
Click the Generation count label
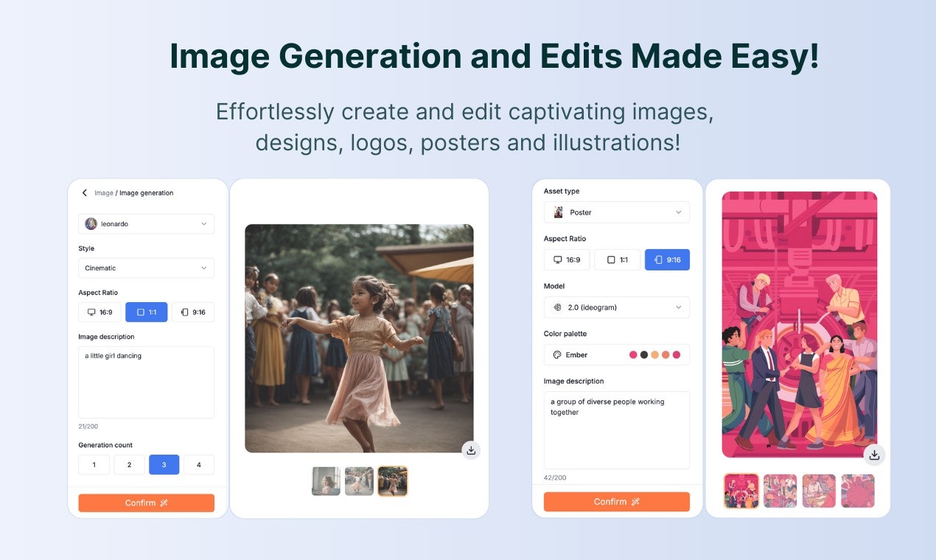click(105, 445)
